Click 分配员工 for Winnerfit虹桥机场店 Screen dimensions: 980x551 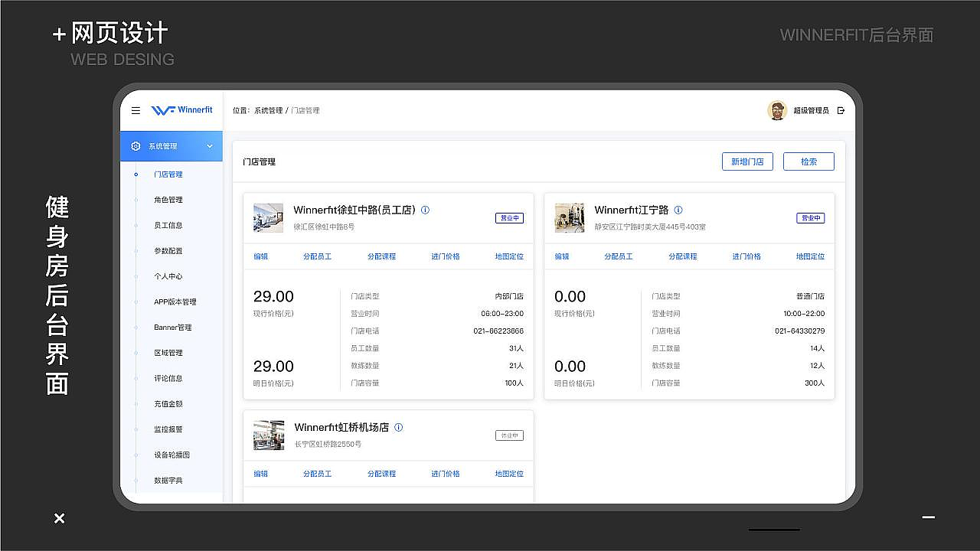pos(317,474)
